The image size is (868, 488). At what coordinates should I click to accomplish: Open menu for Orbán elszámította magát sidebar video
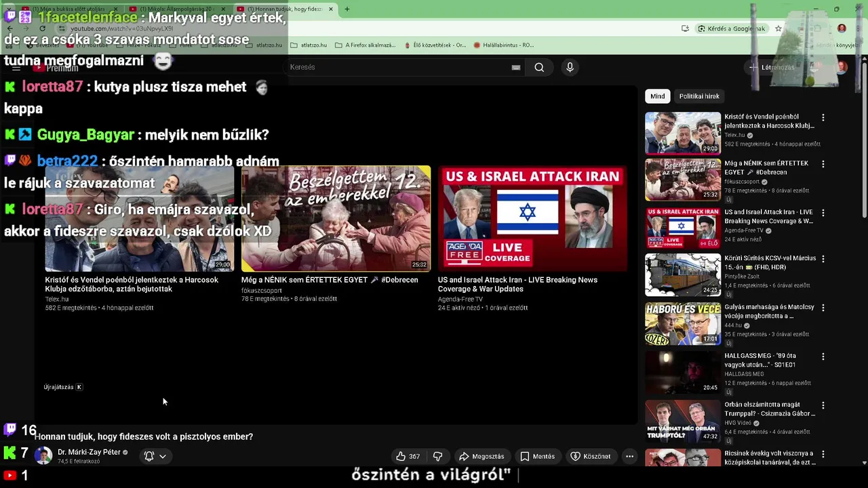(x=823, y=405)
